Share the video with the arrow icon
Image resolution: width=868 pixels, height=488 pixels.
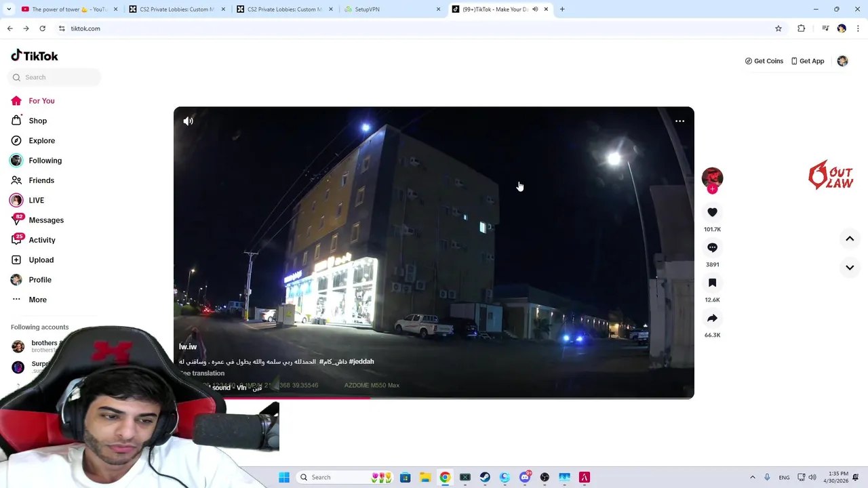712,318
